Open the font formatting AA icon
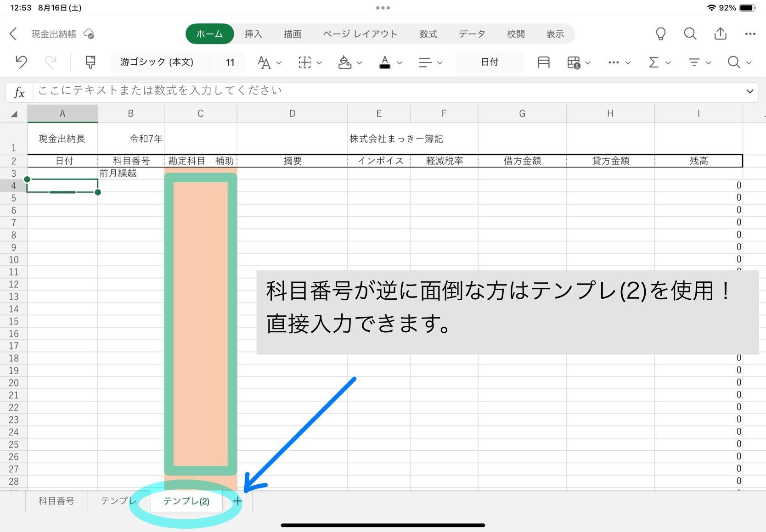This screenshot has height=532, width=766. pos(264,62)
